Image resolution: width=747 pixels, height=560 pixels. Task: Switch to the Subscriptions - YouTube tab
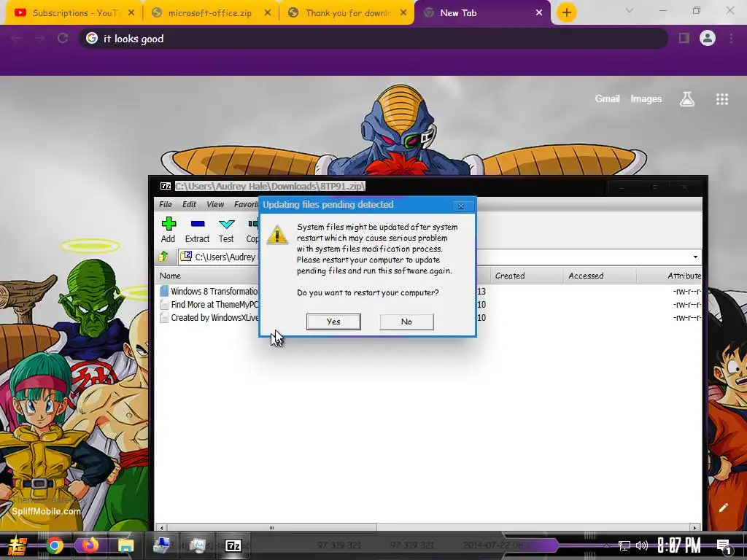tap(74, 13)
